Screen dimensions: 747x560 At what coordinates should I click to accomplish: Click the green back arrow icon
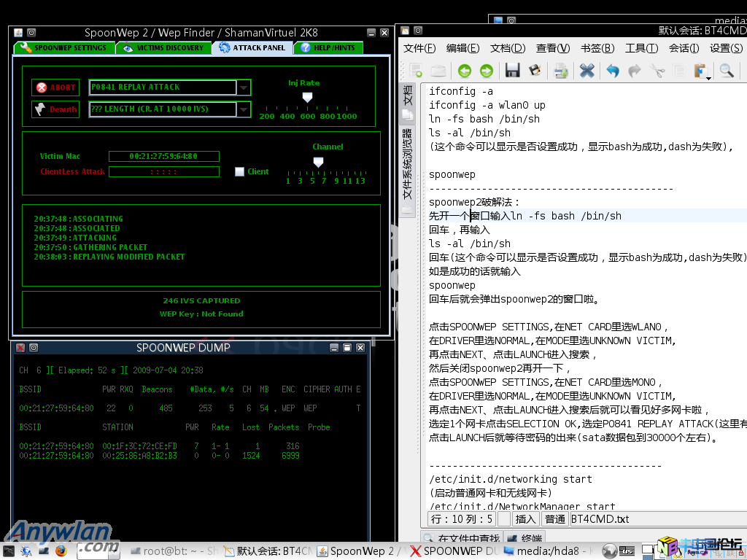click(465, 71)
